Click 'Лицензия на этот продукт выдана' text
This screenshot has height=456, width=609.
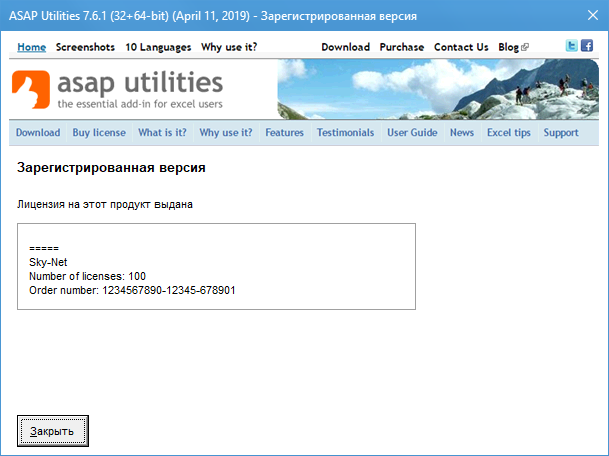coord(105,204)
